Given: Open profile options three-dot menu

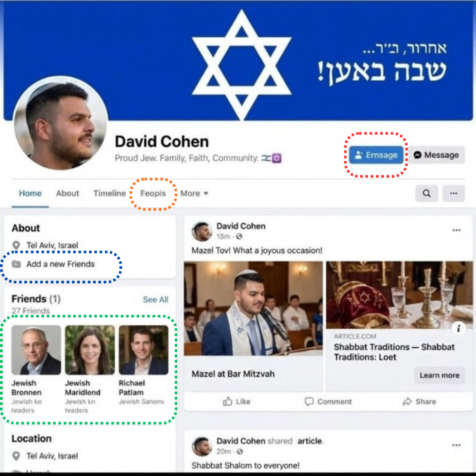Looking at the screenshot, I should (x=454, y=193).
